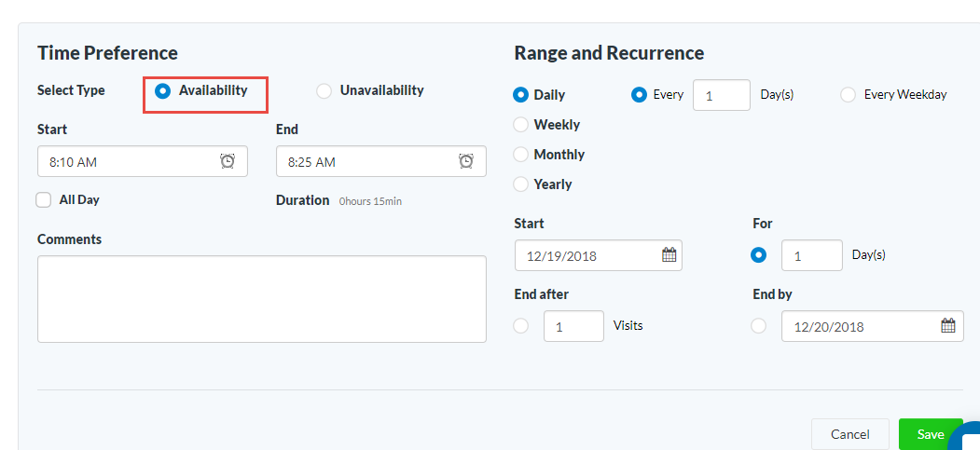
Task: Select the Every Weekday option
Action: coord(848,95)
